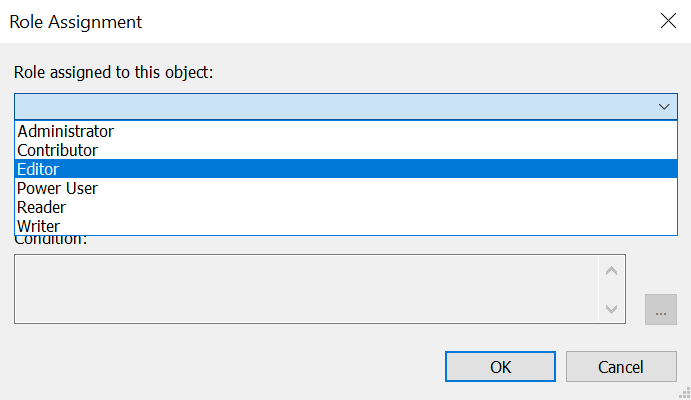Confirm with the OK button
The image size is (691, 400).
[x=500, y=366]
